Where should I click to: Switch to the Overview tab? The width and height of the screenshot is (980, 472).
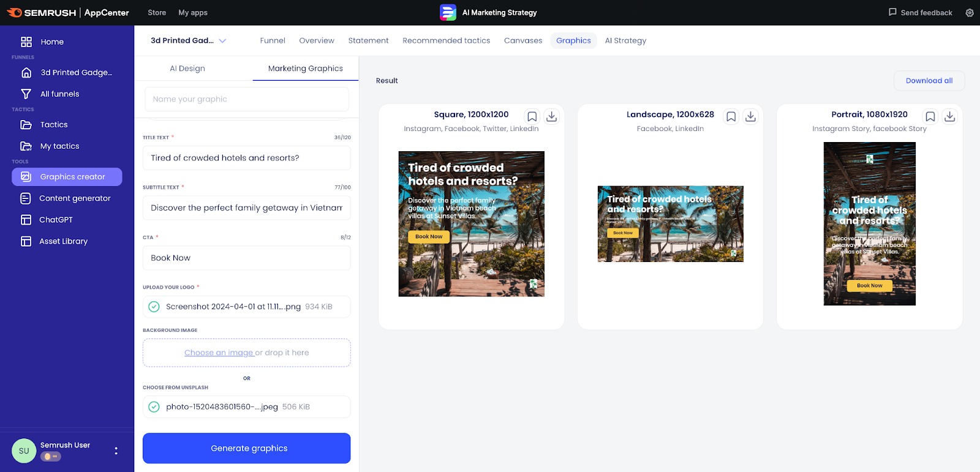317,40
